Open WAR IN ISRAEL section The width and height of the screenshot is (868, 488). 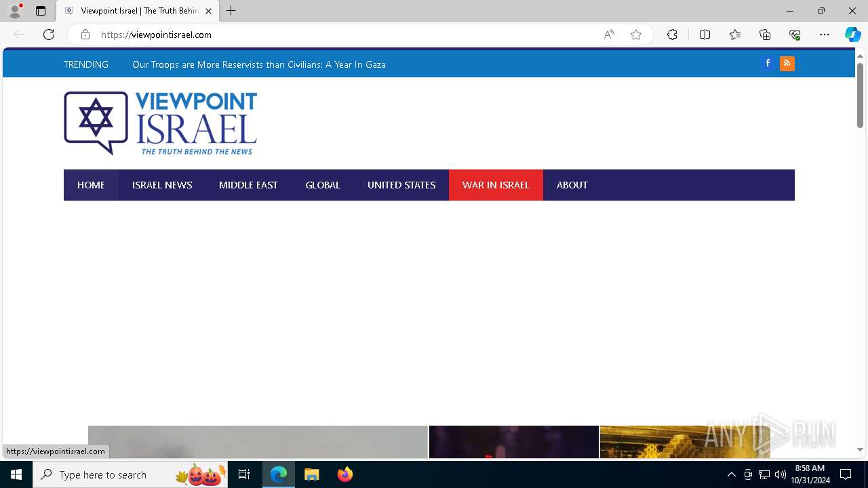tap(496, 185)
